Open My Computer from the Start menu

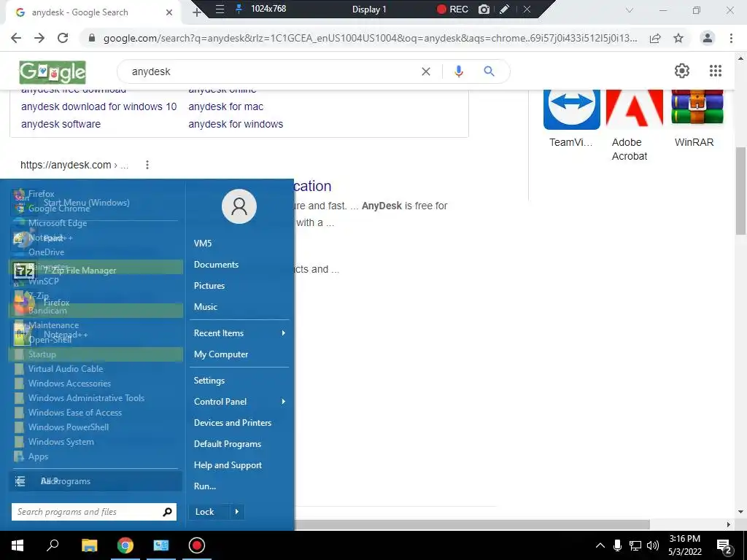(x=221, y=354)
